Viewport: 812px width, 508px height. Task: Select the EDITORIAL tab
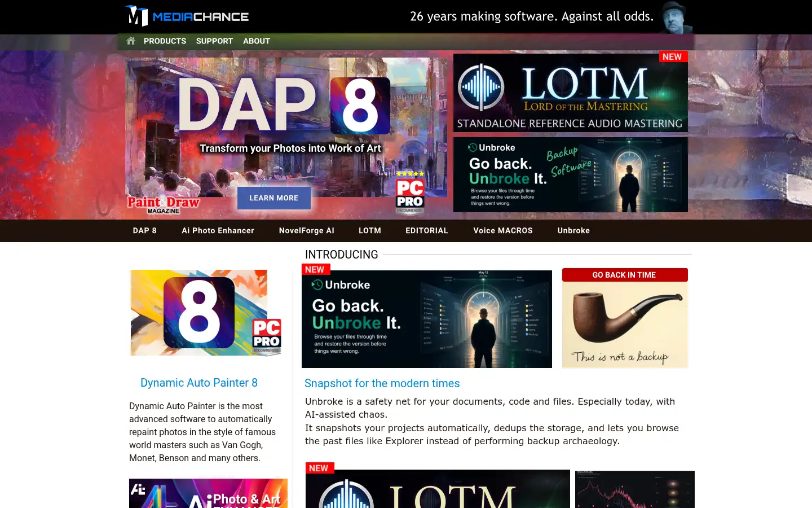[427, 231]
